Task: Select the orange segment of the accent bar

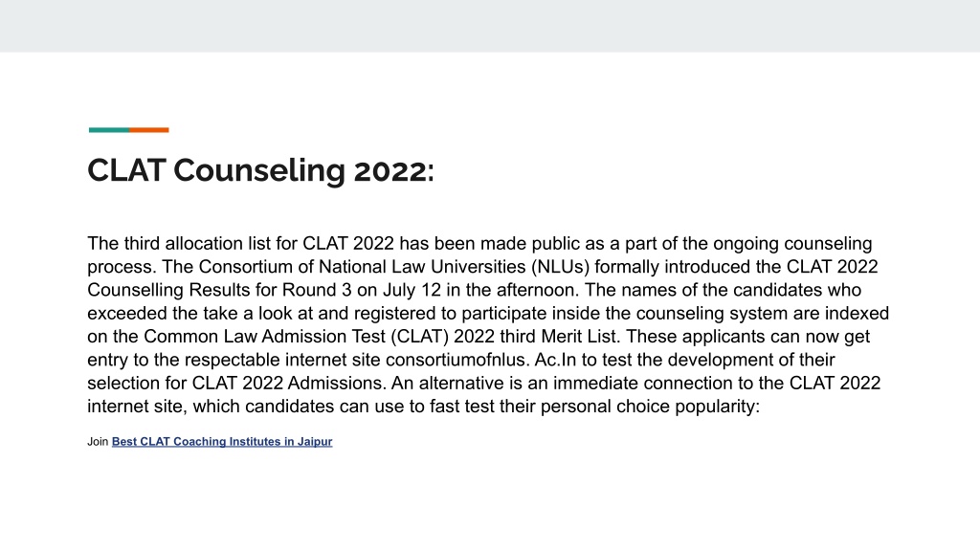Action: [x=148, y=130]
